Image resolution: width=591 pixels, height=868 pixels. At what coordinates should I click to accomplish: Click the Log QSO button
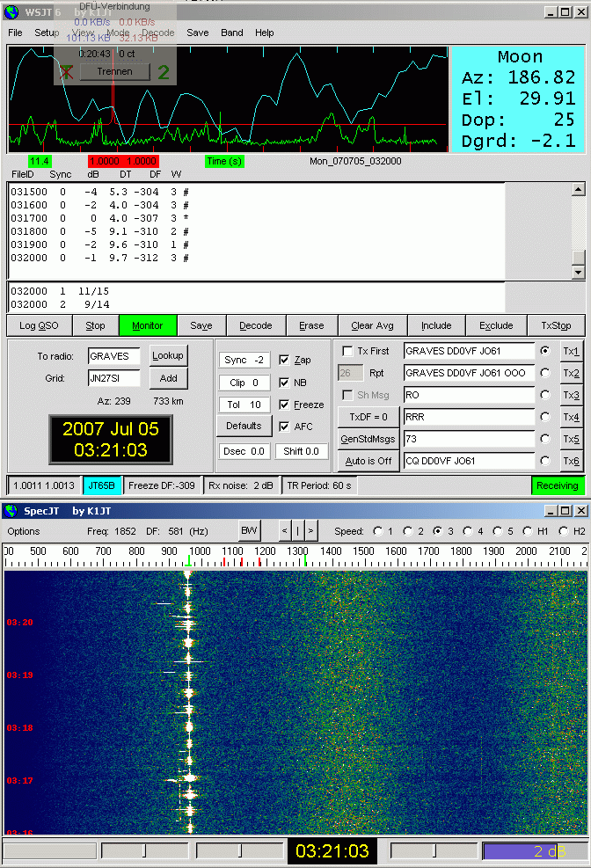(x=39, y=325)
